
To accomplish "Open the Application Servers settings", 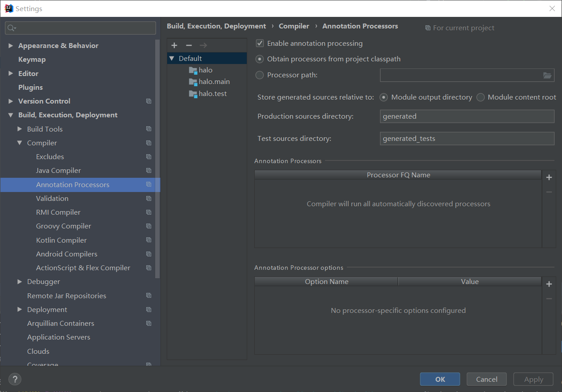I will coord(59,337).
